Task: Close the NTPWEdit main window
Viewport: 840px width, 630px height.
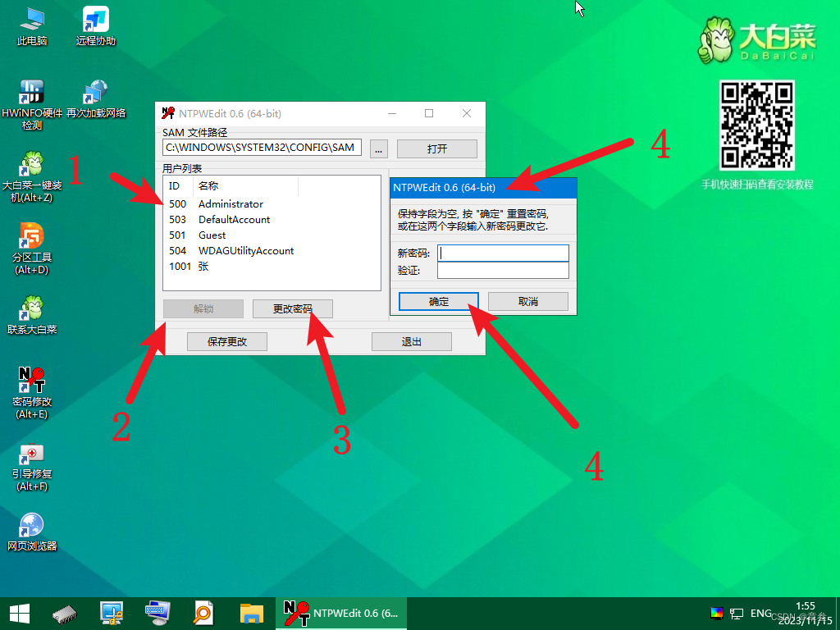Action: click(x=467, y=113)
